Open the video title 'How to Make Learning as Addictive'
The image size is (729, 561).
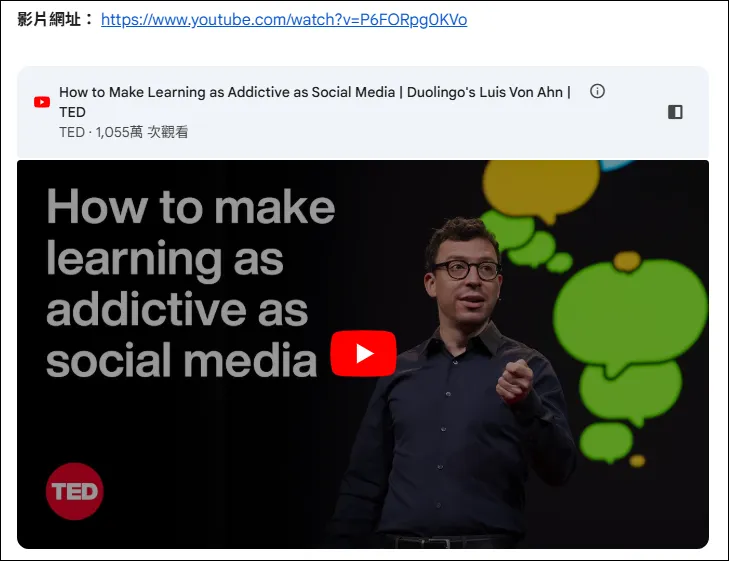coord(315,102)
